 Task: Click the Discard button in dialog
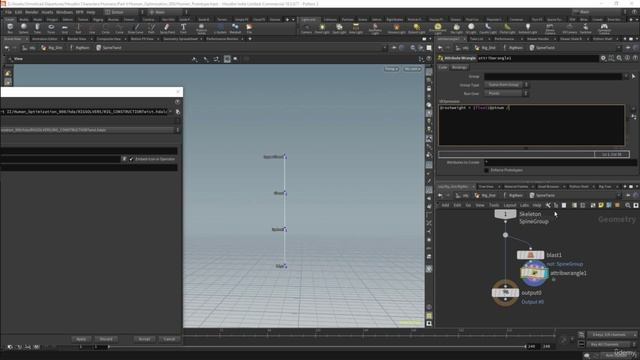pyautogui.click(x=106, y=339)
